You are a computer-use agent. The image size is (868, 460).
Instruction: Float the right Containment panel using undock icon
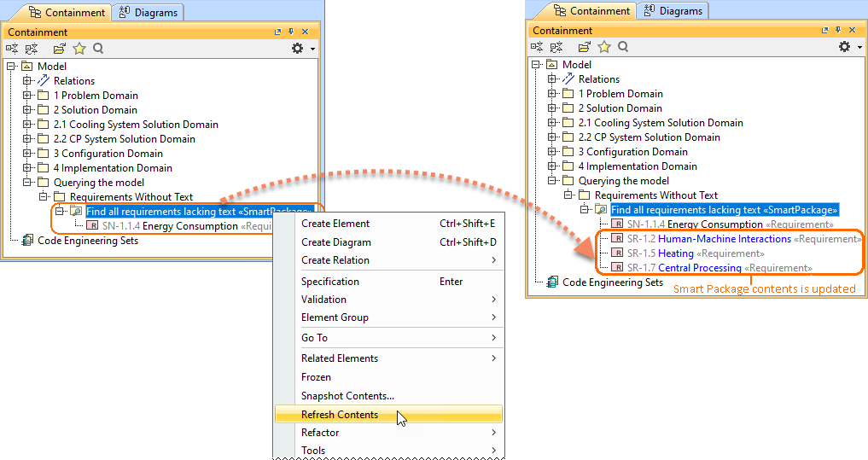point(802,31)
